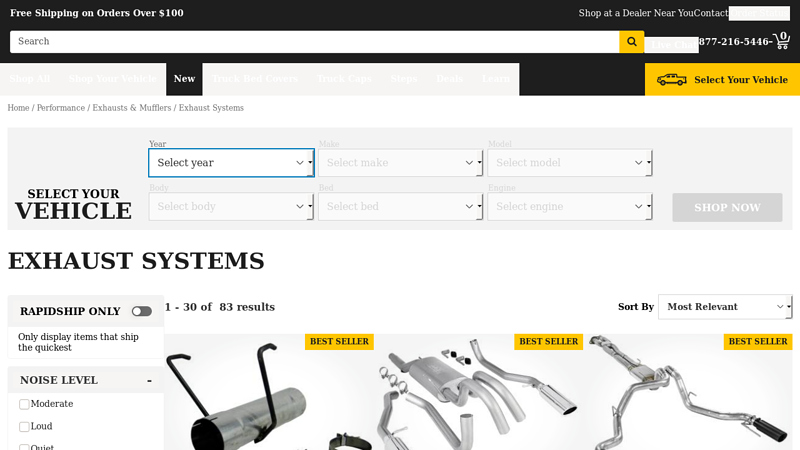Click the RapidShip Only heading text

[x=70, y=311]
